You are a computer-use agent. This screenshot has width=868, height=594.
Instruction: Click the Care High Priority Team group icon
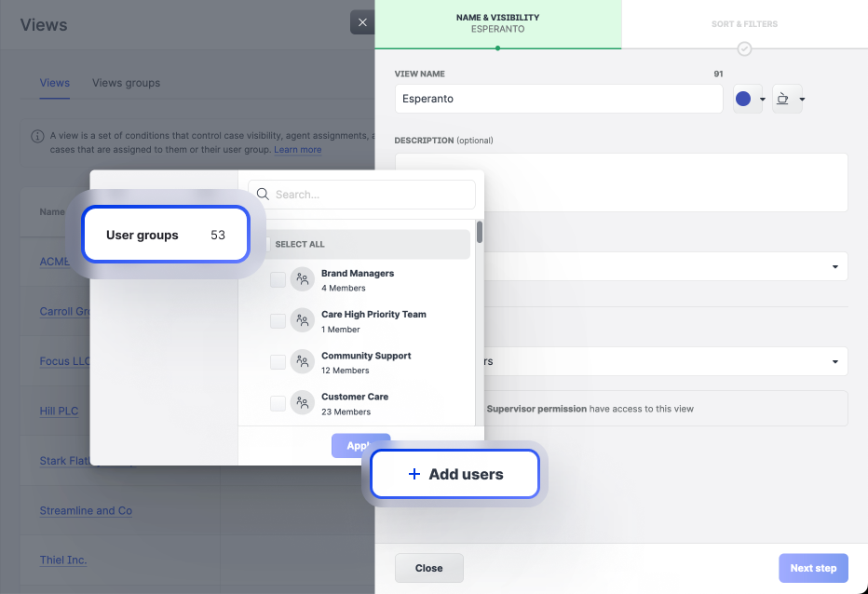[302, 321]
